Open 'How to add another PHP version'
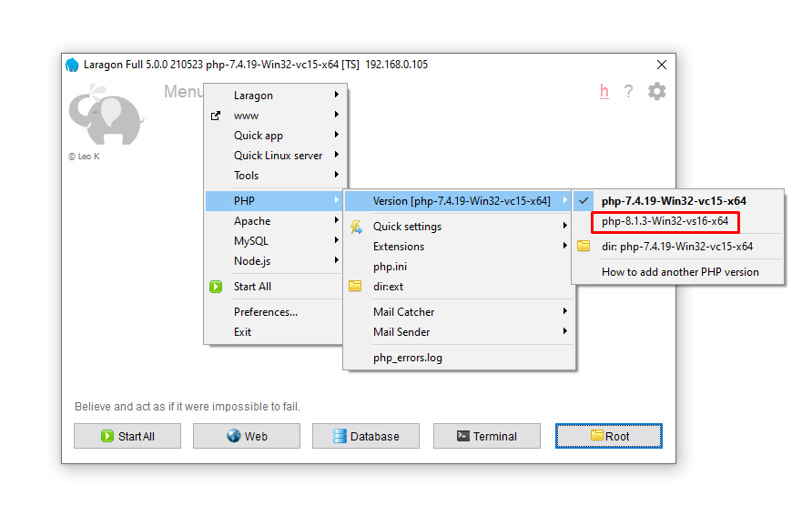 click(x=678, y=272)
